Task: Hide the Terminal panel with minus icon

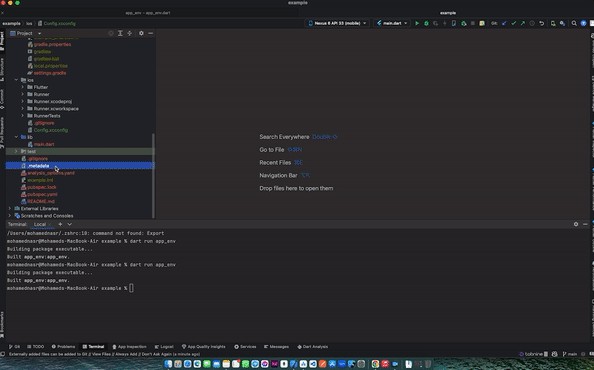Action: pyautogui.click(x=585, y=224)
